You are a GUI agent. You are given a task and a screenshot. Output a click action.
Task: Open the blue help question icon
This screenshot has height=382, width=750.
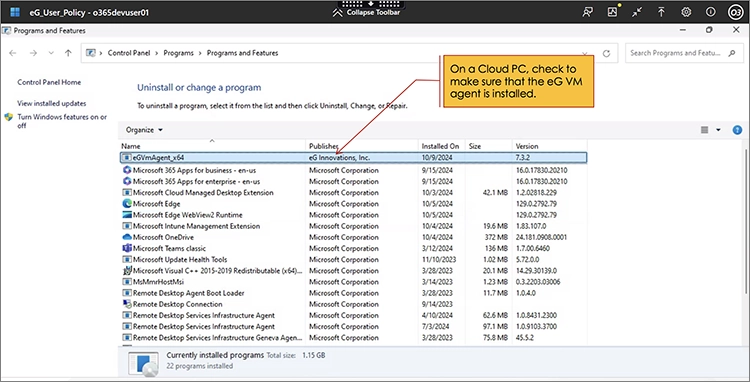pos(737,130)
